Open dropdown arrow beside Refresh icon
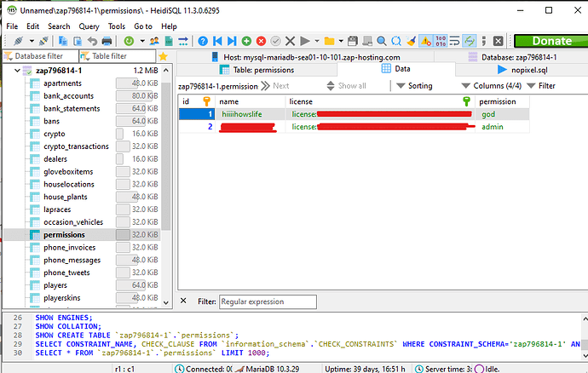The image size is (588, 373). [142, 41]
